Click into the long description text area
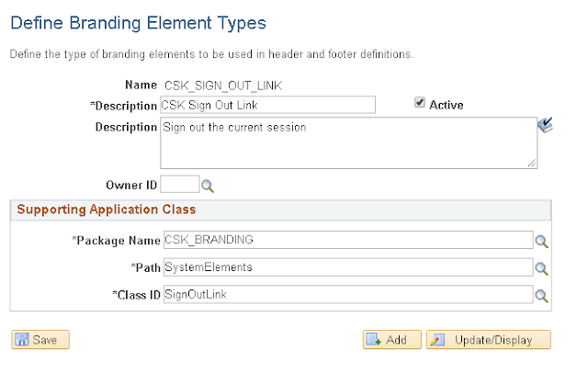 [x=347, y=142]
